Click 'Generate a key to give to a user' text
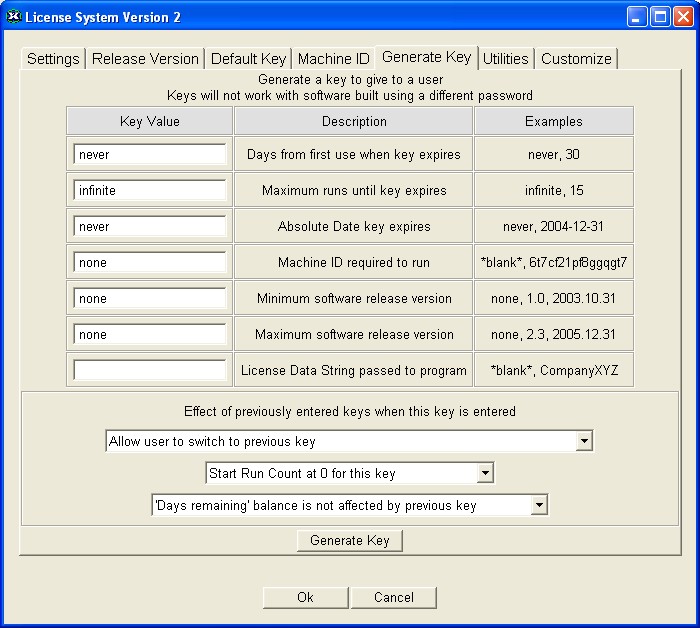 coord(350,79)
